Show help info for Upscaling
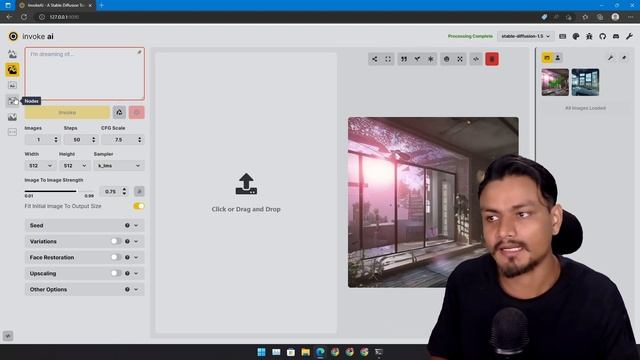640x360 pixels. click(x=127, y=273)
